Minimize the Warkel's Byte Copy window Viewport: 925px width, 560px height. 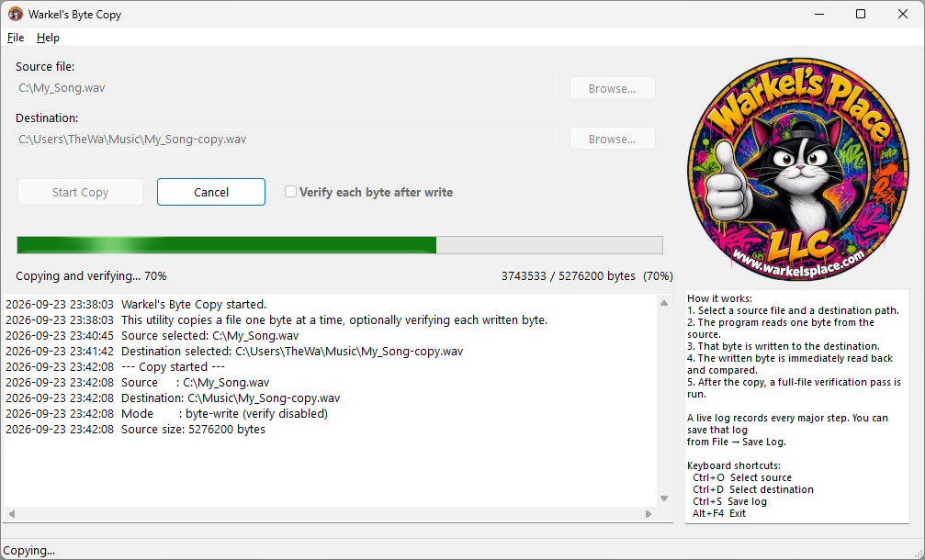pos(818,14)
